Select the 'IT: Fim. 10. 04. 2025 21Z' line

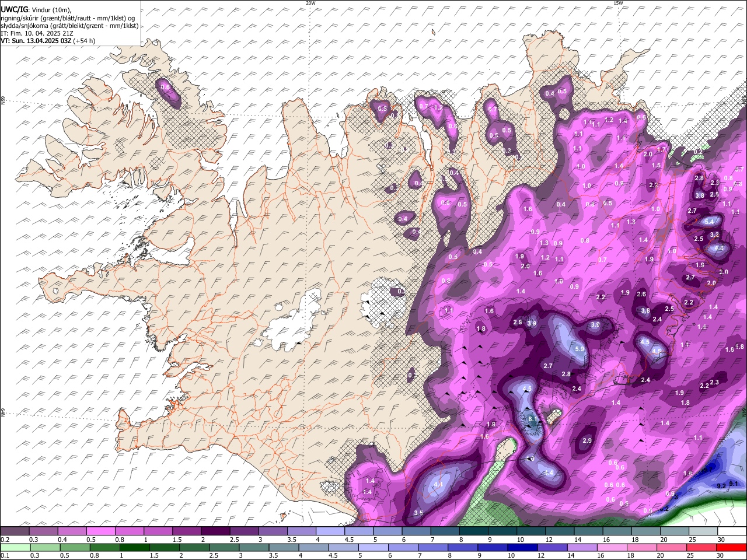pyautogui.click(x=37, y=33)
